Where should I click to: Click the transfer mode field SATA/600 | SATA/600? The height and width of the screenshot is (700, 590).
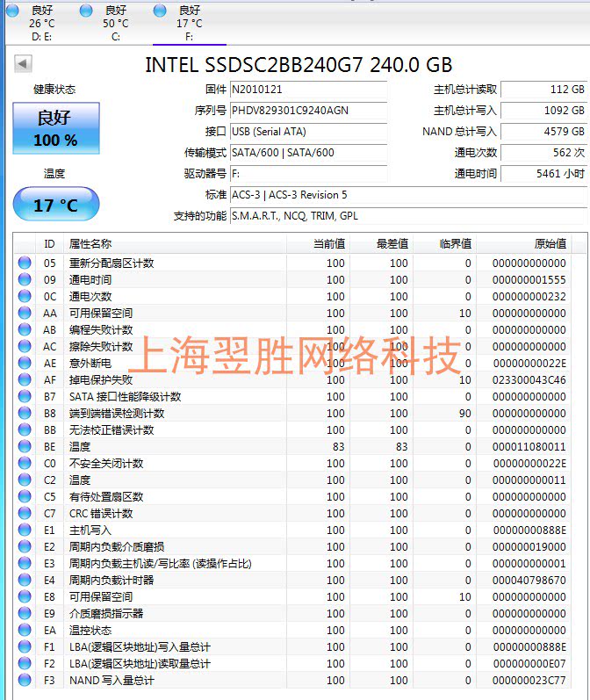click(308, 153)
